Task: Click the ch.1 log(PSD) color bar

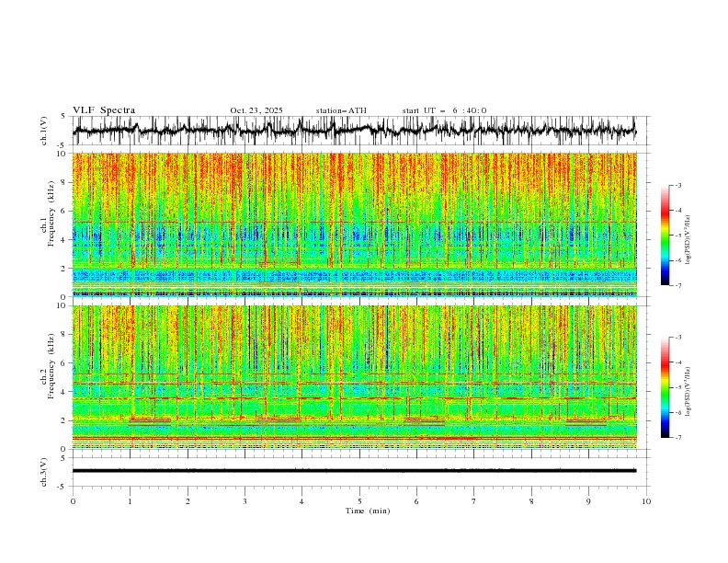Action: (665, 236)
